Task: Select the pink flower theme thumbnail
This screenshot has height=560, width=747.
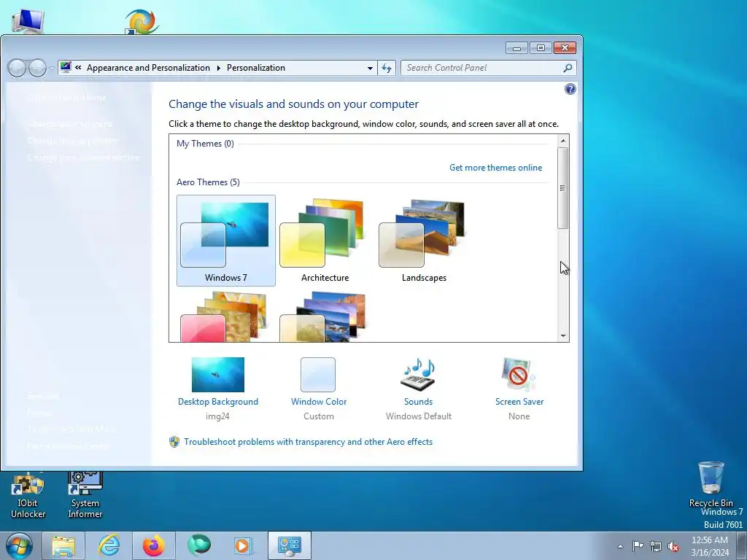Action: [226, 316]
